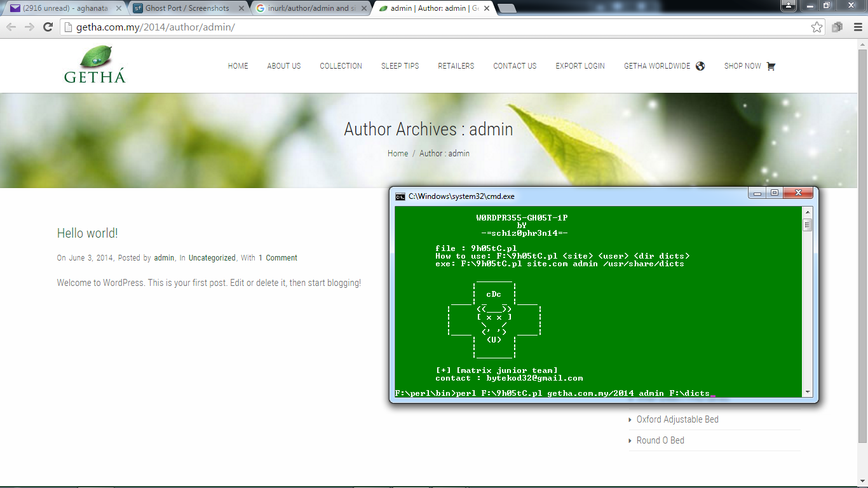Viewport: 868px width, 488px height.
Task: Open the EXPORT LOGIN menu item
Action: pos(580,66)
